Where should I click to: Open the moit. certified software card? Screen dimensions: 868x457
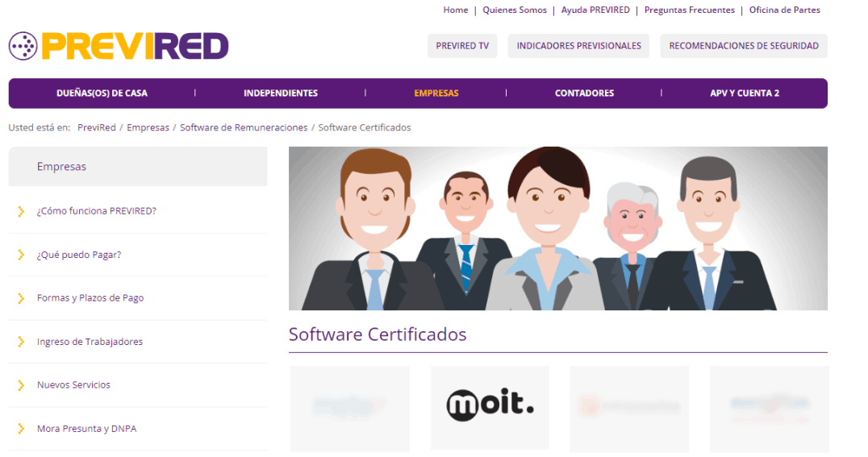490,407
